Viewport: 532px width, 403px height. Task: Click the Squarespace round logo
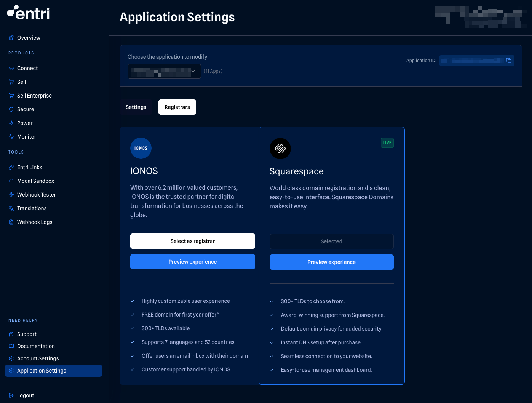coord(280,149)
